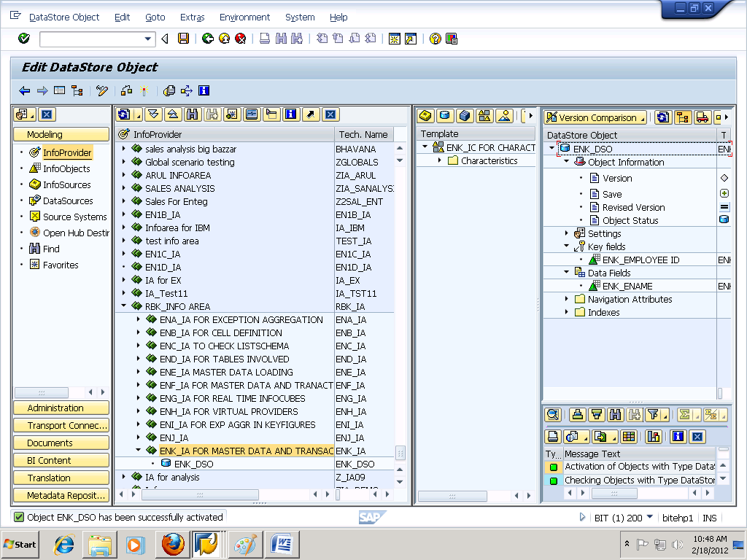Click the binoculars search icon in the InfoProvider toolbar

coord(193,114)
